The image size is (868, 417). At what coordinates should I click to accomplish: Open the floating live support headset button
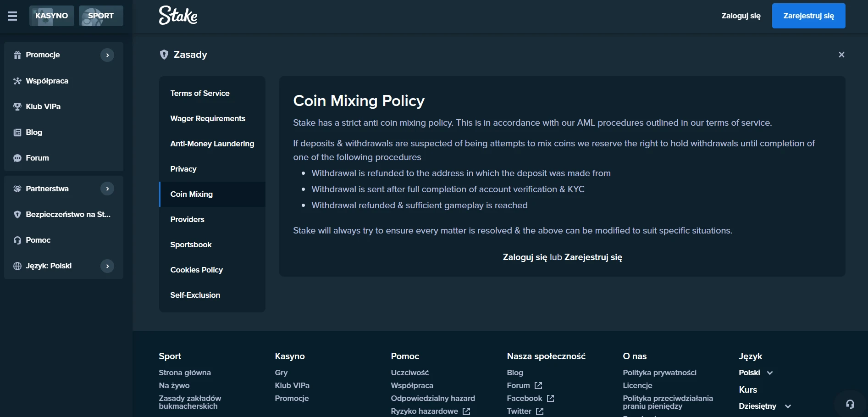tap(850, 404)
